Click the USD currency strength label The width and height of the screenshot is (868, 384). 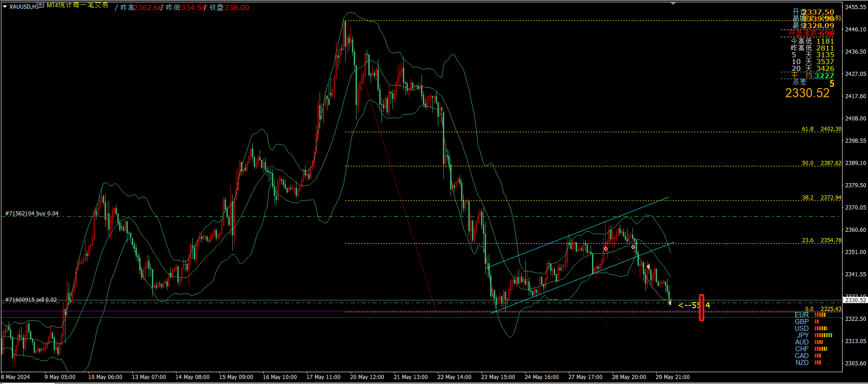[802, 329]
